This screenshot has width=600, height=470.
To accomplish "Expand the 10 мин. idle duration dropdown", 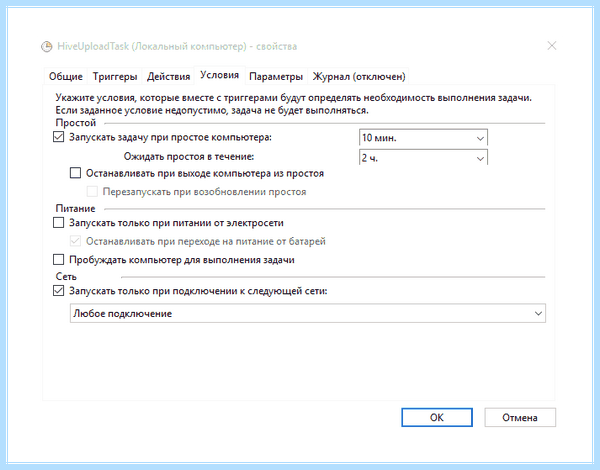I will [423, 138].
